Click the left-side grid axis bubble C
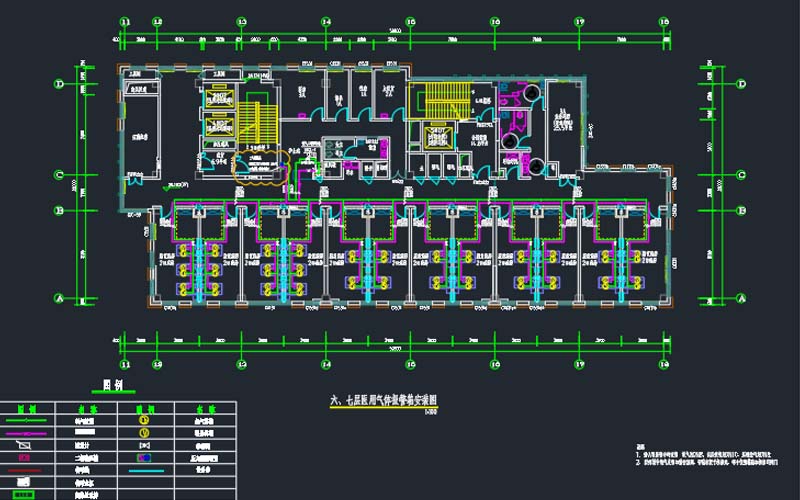Screen dimensions: 800x500 pos(59,174)
